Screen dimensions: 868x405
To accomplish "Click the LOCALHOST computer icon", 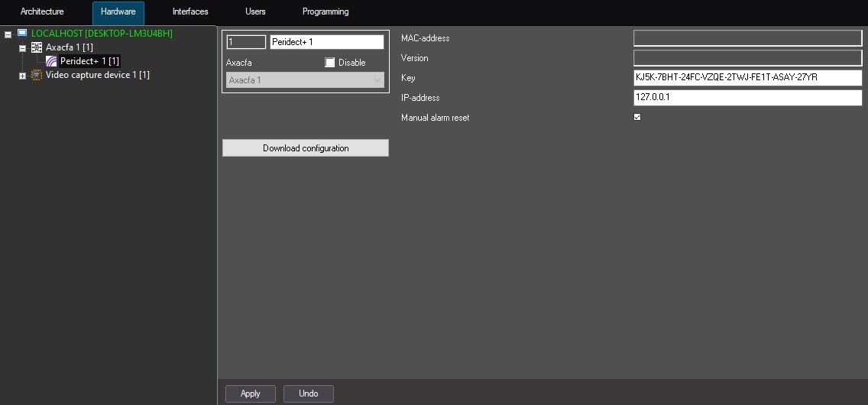I will [x=22, y=34].
